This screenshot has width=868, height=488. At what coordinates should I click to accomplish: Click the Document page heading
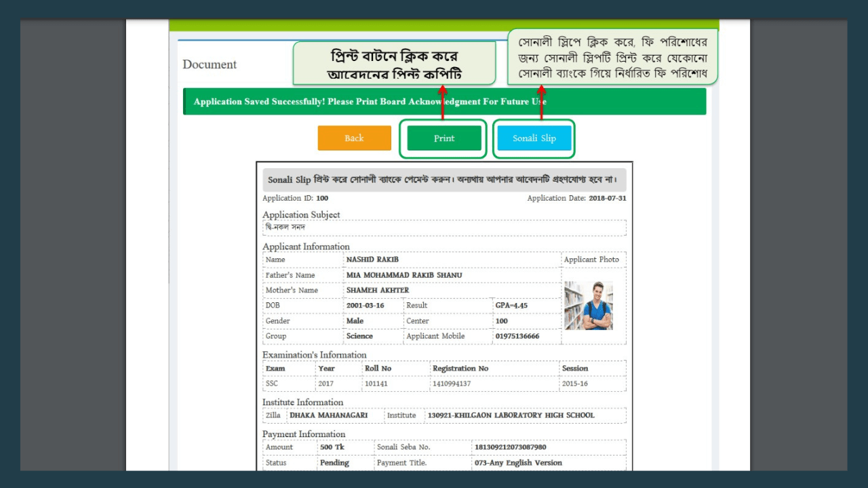[210, 64]
